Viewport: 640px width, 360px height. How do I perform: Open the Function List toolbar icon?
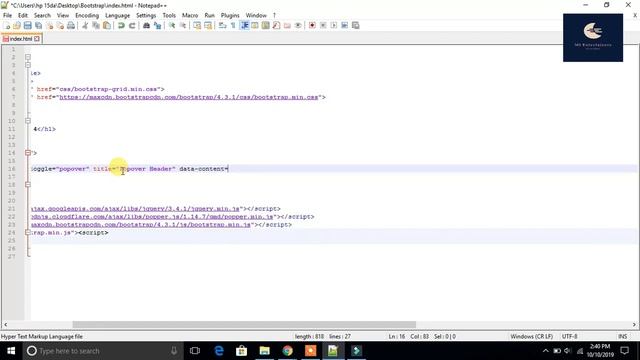[276, 25]
